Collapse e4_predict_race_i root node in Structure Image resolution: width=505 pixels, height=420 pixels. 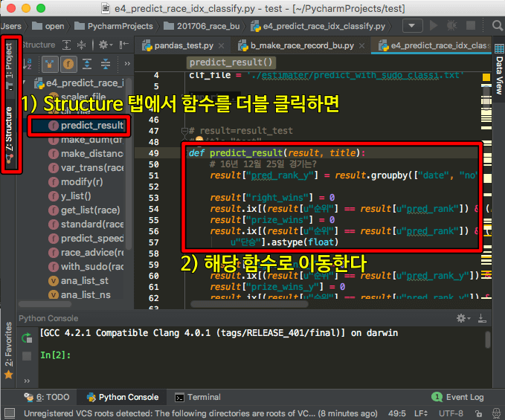pos(24,83)
